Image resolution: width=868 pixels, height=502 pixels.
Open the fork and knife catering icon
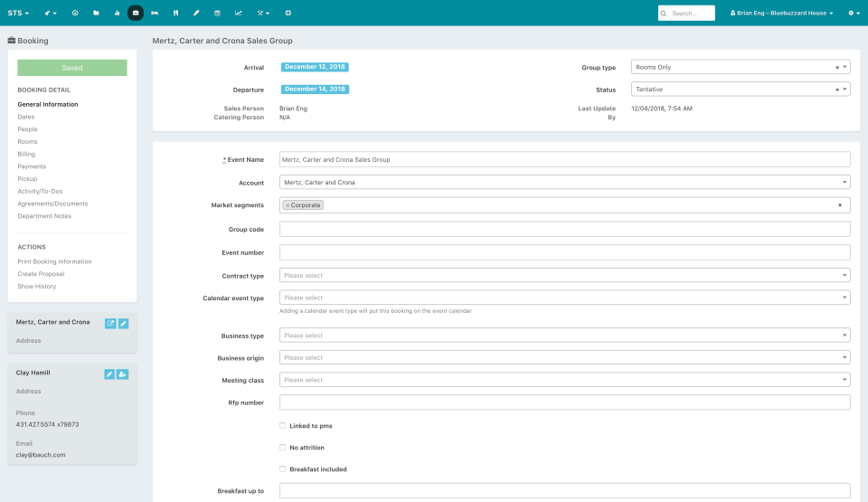[x=175, y=13]
